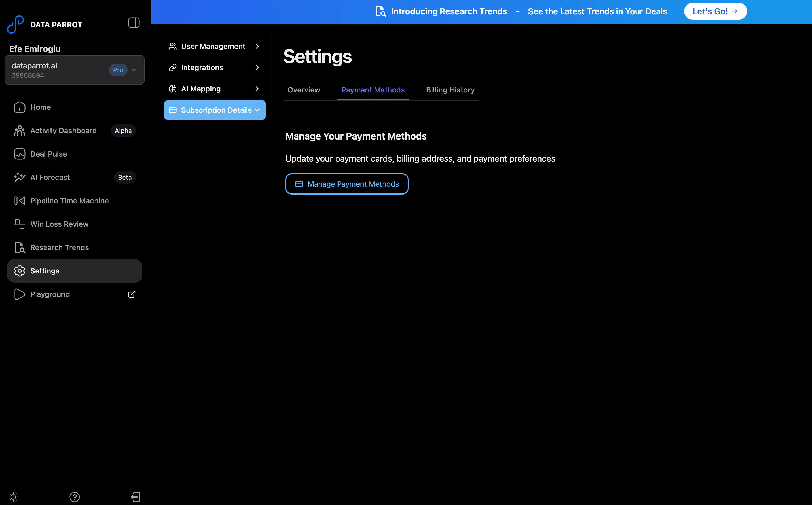The width and height of the screenshot is (812, 505).
Task: Click the User Management users icon
Action: coord(173,46)
